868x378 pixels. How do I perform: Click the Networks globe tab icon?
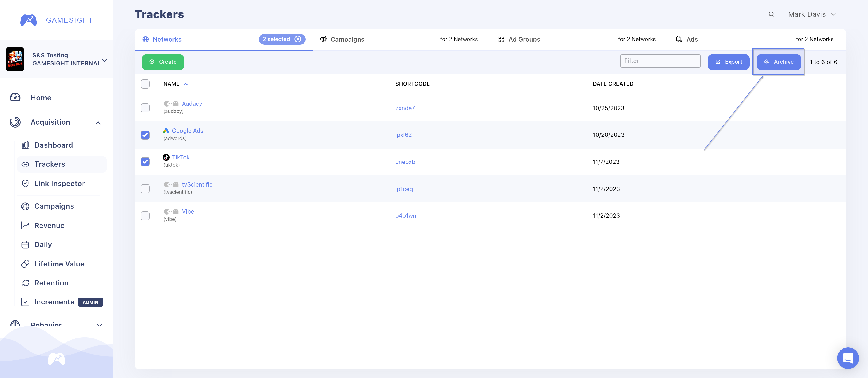point(146,39)
